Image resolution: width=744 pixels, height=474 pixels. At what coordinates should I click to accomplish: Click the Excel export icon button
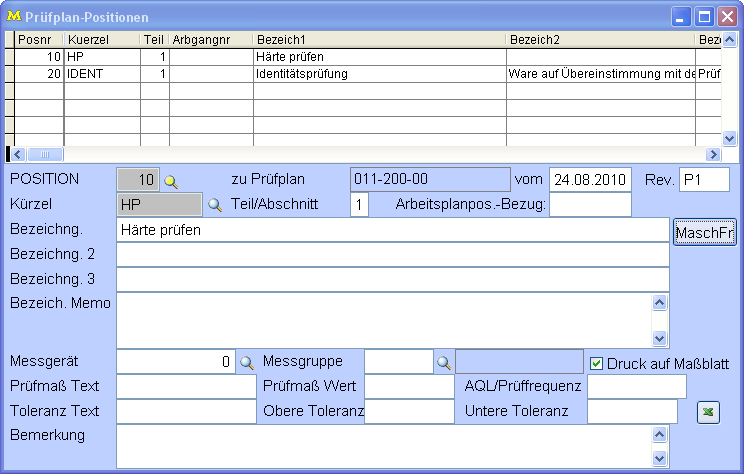coord(708,412)
